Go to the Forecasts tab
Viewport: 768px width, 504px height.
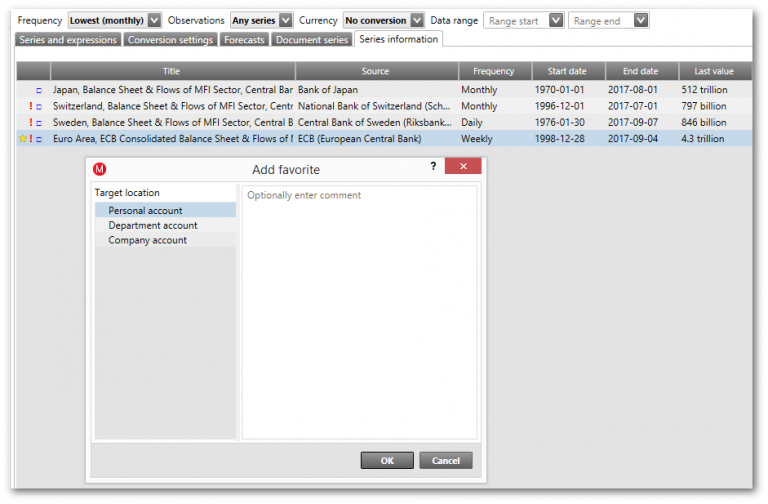245,40
